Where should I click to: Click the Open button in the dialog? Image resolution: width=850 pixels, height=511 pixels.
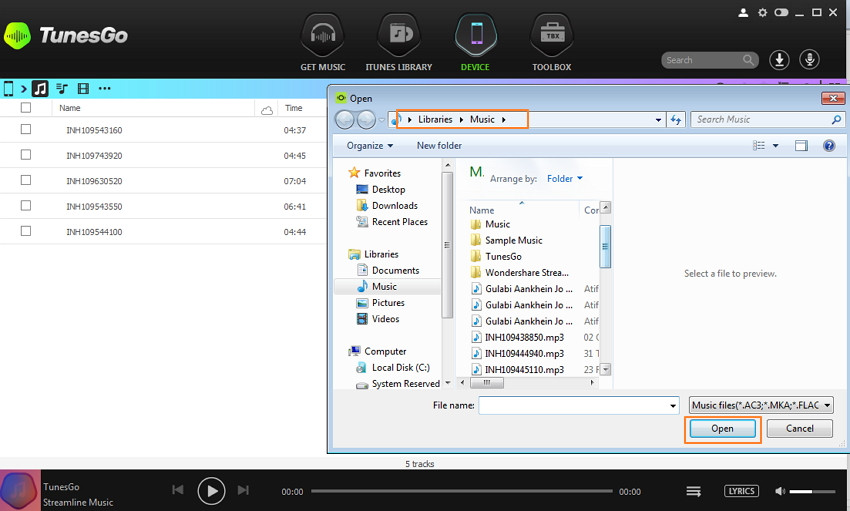pos(722,429)
